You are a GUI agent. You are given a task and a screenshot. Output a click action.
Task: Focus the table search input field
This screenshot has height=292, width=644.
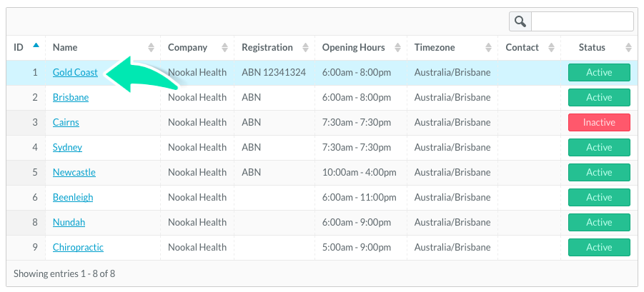(583, 21)
